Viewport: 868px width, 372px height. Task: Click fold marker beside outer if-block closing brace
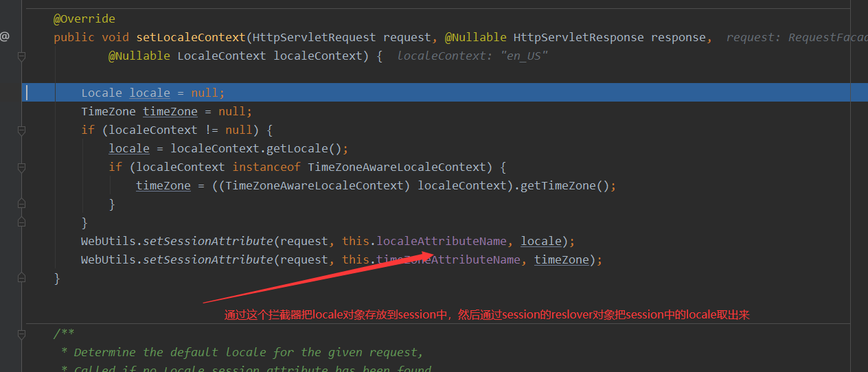coord(21,222)
